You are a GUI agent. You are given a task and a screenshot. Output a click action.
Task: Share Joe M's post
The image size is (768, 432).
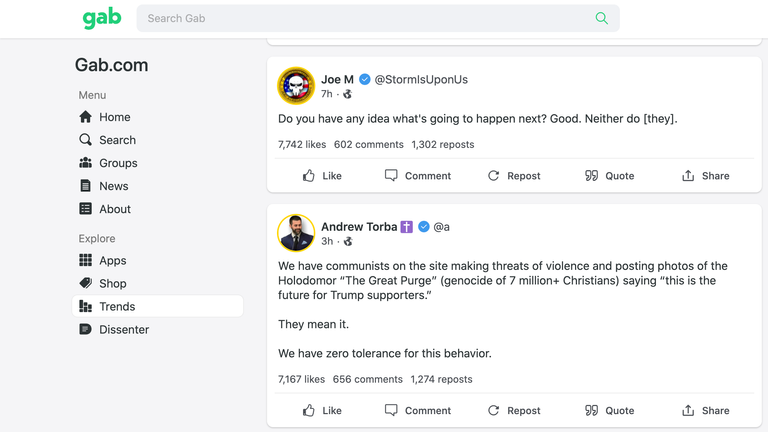coord(705,176)
